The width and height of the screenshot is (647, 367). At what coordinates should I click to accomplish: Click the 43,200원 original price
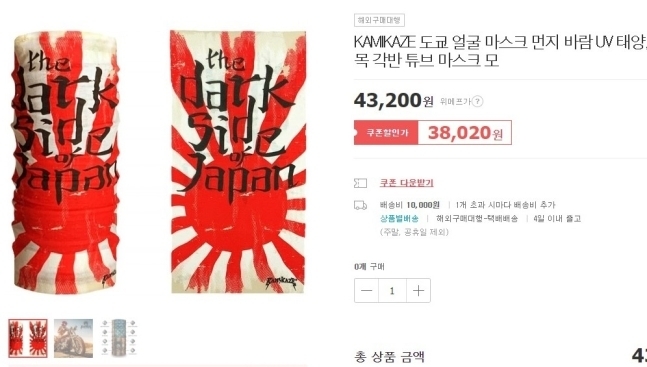tap(394, 100)
